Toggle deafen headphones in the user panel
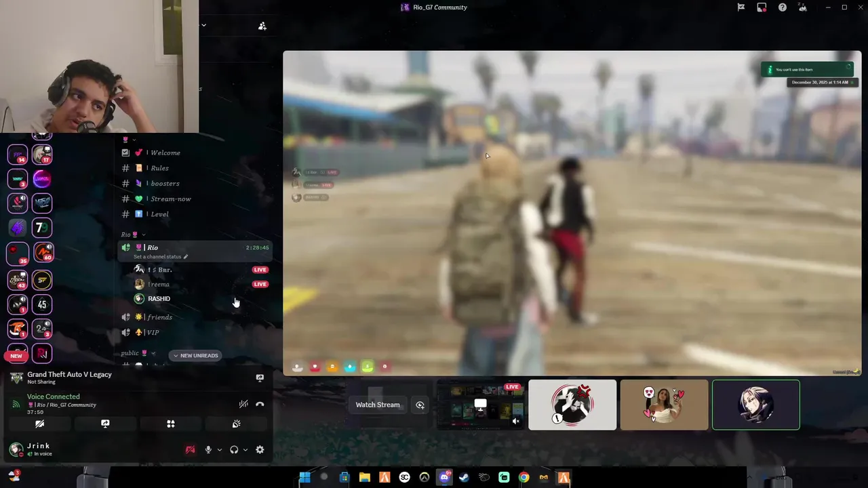Viewport: 868px width, 488px height. pyautogui.click(x=234, y=449)
